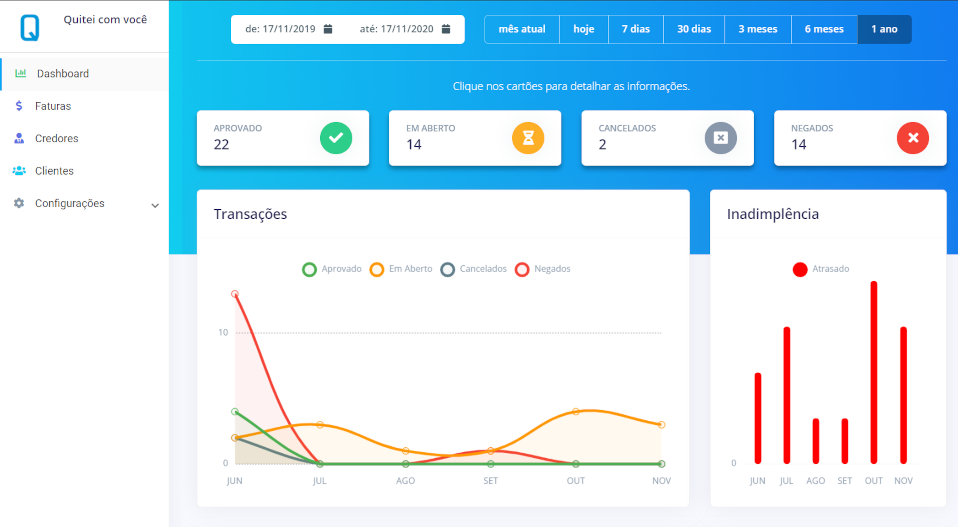Open the Dashboard menu item

(84, 73)
